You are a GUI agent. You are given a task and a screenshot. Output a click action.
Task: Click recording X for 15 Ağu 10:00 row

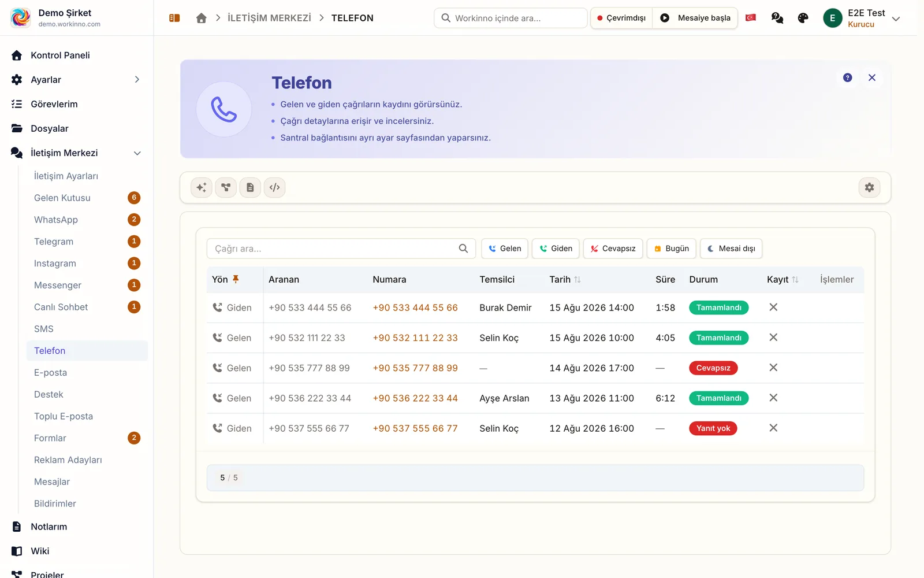point(773,337)
